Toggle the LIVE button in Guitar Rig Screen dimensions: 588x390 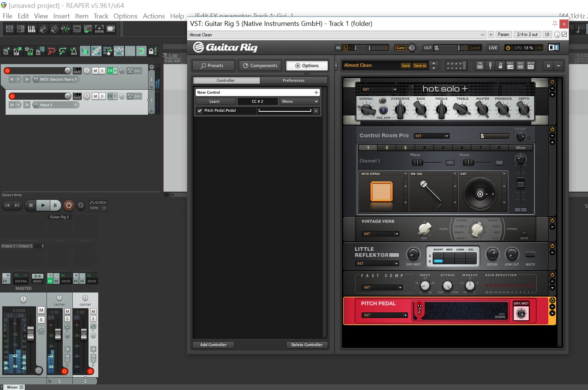pyautogui.click(x=493, y=48)
